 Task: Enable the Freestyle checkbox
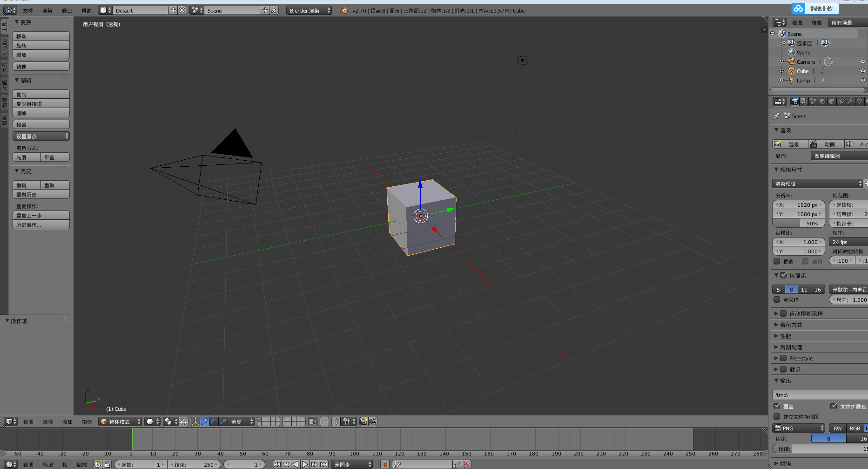point(783,358)
